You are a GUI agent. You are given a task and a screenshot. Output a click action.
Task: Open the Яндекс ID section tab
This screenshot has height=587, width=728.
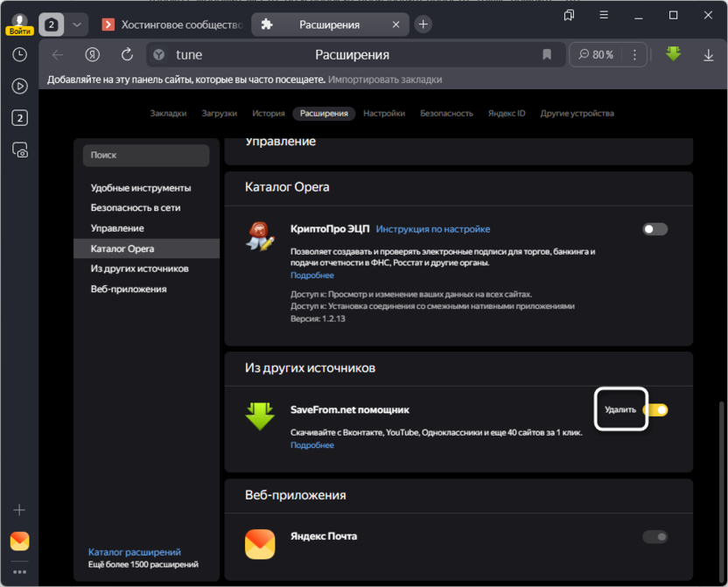tap(507, 113)
